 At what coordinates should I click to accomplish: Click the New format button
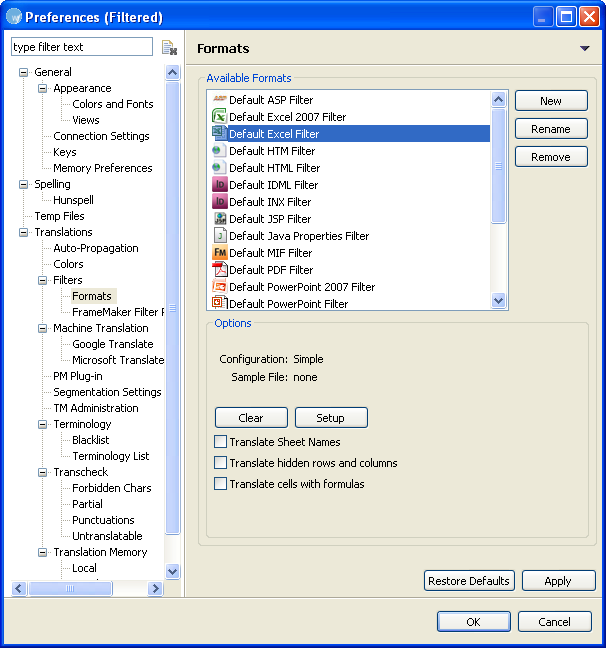pos(551,101)
